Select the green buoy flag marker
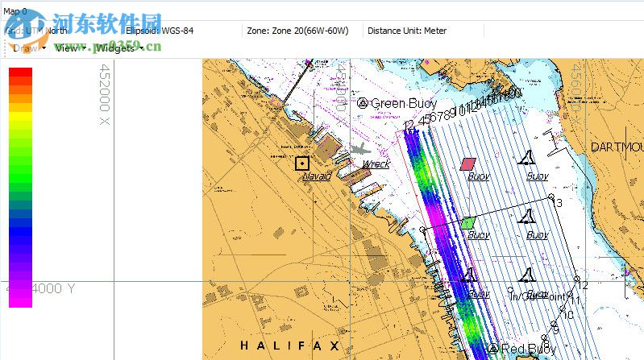 click(467, 223)
